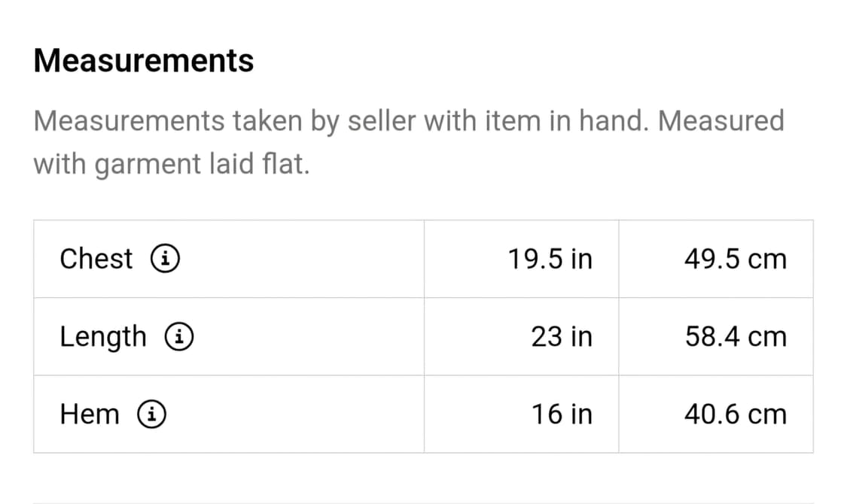
Task: Click the 16 in hem value
Action: point(562,414)
